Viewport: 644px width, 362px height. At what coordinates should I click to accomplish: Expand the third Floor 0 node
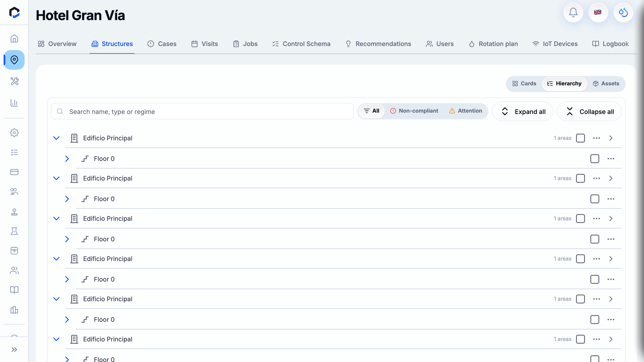click(x=67, y=239)
